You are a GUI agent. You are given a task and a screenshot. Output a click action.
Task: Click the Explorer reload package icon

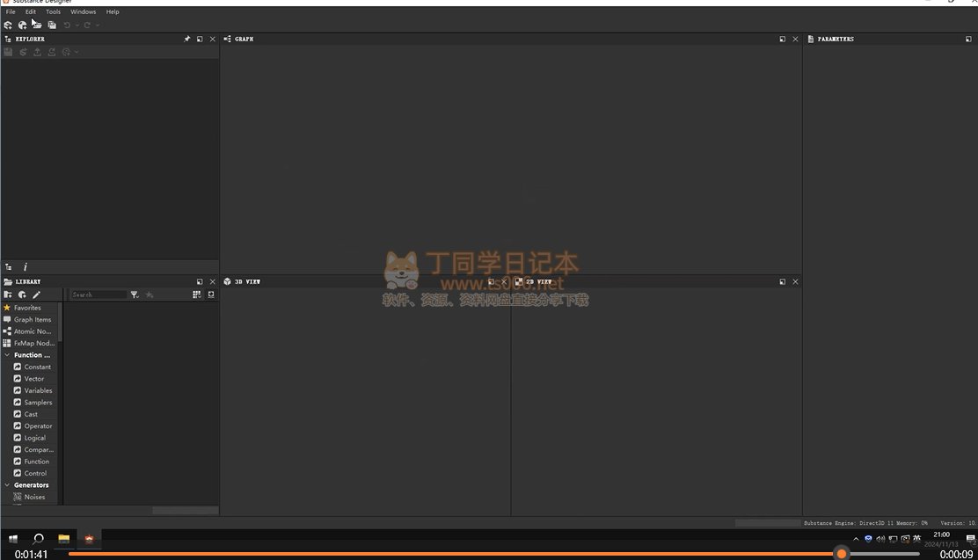point(52,52)
